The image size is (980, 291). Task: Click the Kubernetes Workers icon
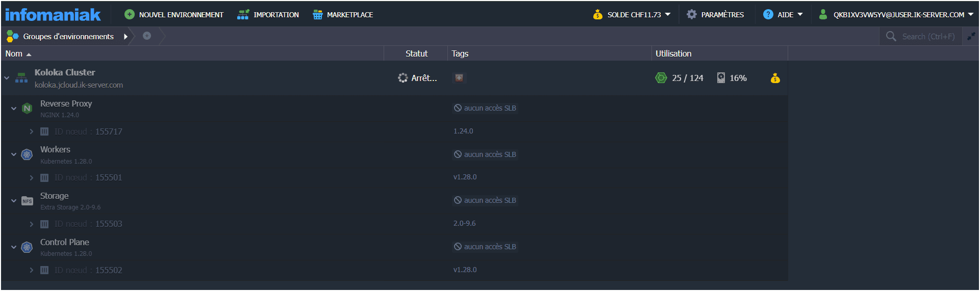[x=27, y=154]
